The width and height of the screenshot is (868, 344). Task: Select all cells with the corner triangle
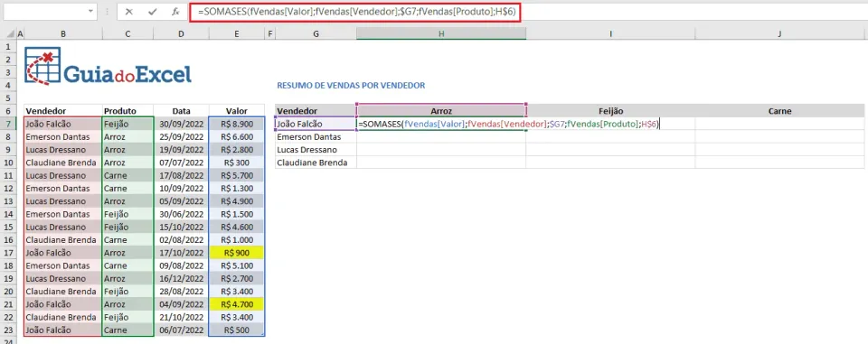8,34
